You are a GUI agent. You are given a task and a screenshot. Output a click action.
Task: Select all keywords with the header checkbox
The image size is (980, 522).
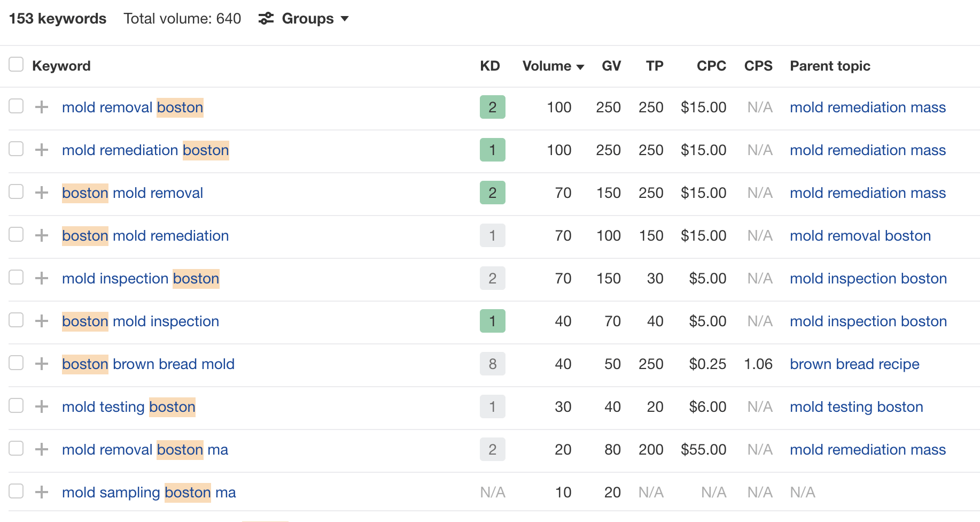point(16,64)
